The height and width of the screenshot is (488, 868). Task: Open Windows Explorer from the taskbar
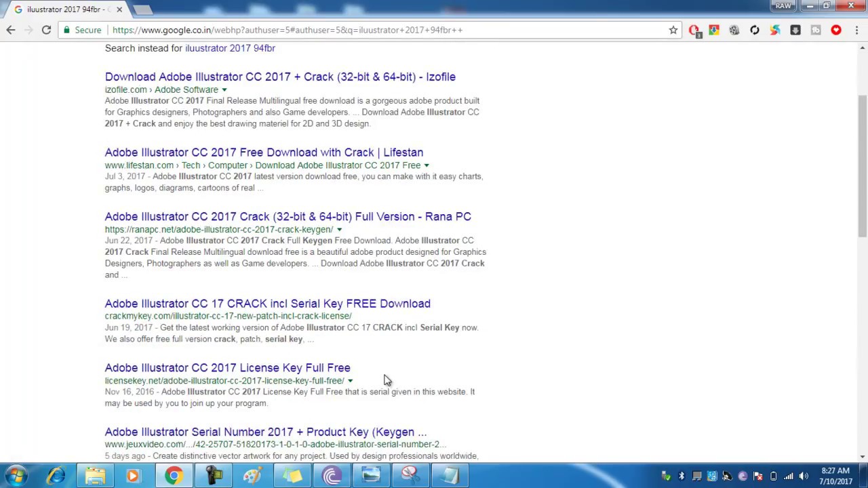click(95, 476)
